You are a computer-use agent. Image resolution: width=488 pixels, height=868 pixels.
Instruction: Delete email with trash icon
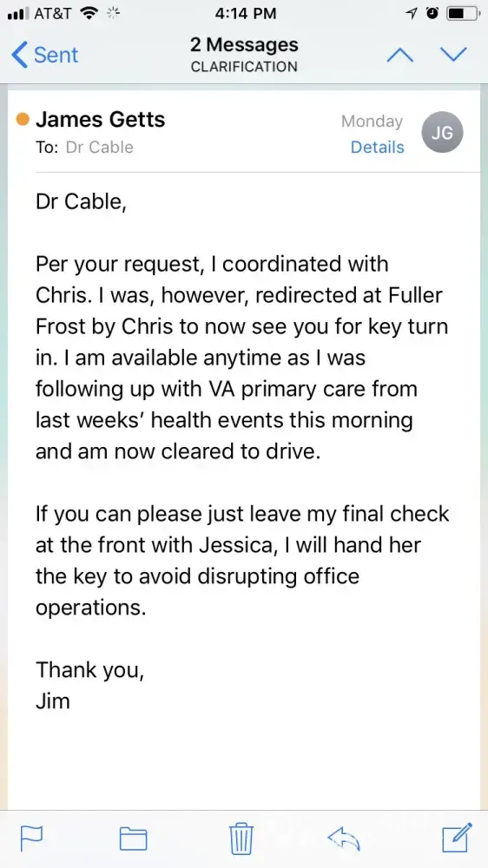pos(241,838)
